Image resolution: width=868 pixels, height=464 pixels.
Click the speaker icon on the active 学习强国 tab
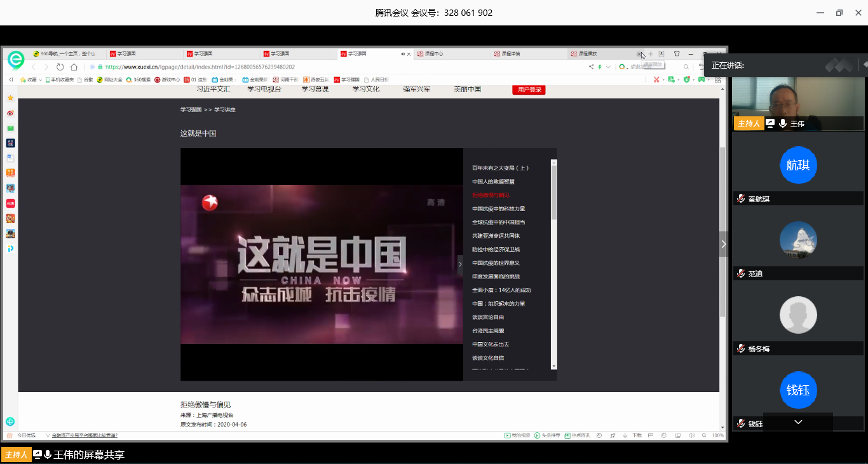(403, 54)
